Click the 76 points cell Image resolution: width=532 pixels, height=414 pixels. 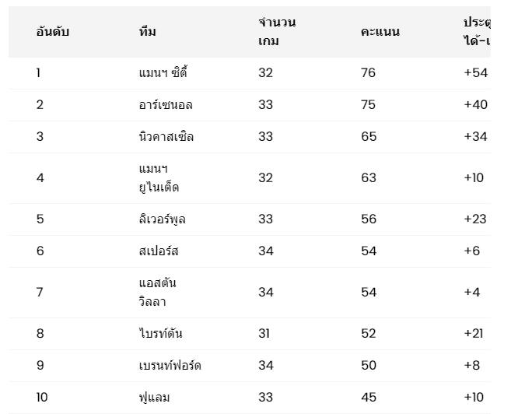tap(368, 72)
